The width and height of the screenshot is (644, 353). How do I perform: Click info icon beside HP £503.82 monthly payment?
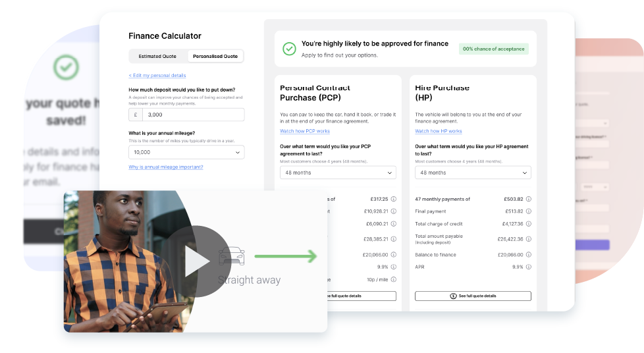(529, 199)
